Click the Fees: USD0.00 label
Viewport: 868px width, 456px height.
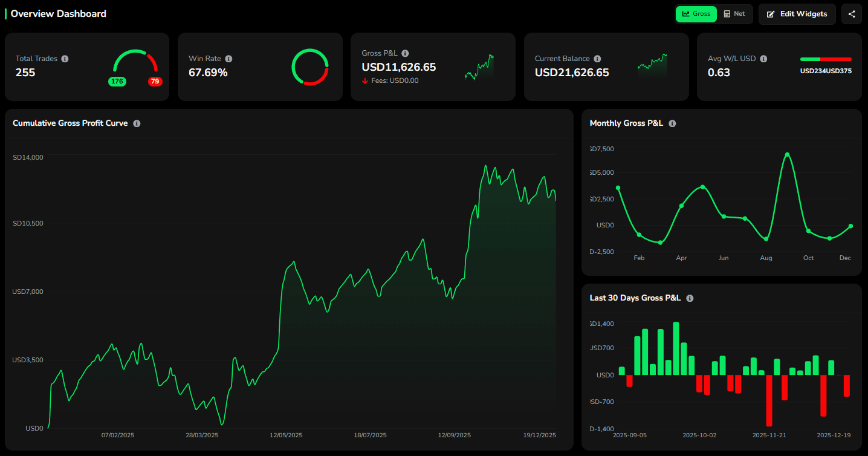pos(396,80)
